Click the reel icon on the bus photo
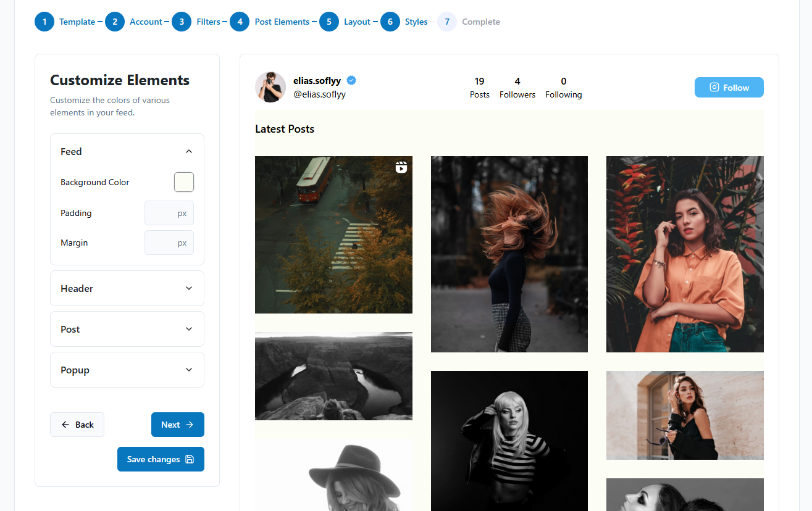The width and height of the screenshot is (812, 511). (x=401, y=167)
